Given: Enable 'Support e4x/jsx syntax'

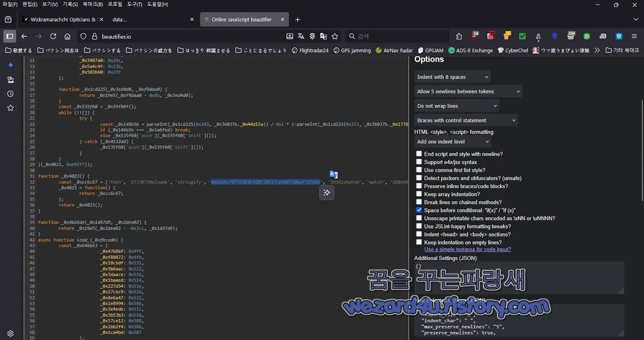Looking at the screenshot, I should 419,162.
